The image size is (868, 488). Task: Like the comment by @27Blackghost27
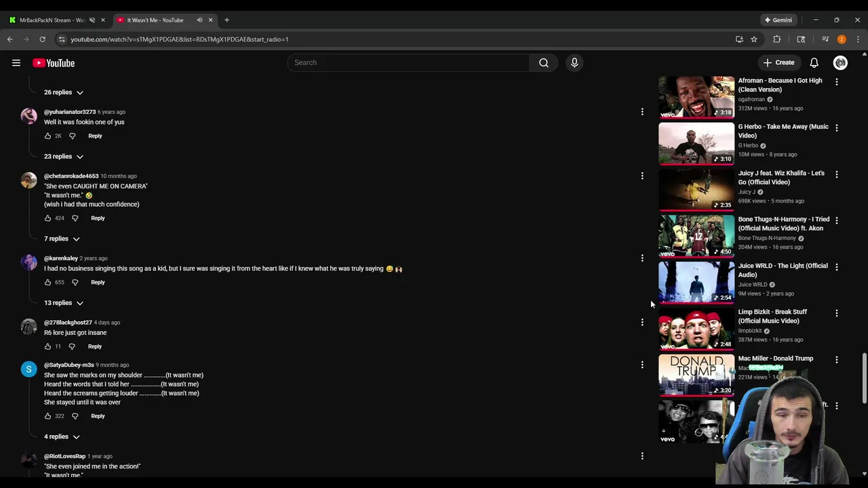click(x=47, y=346)
